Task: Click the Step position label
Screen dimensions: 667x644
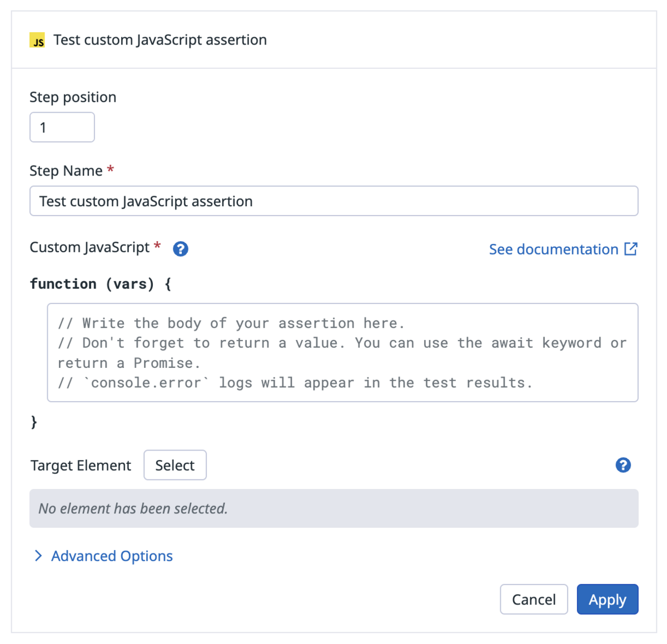Action: point(73,97)
